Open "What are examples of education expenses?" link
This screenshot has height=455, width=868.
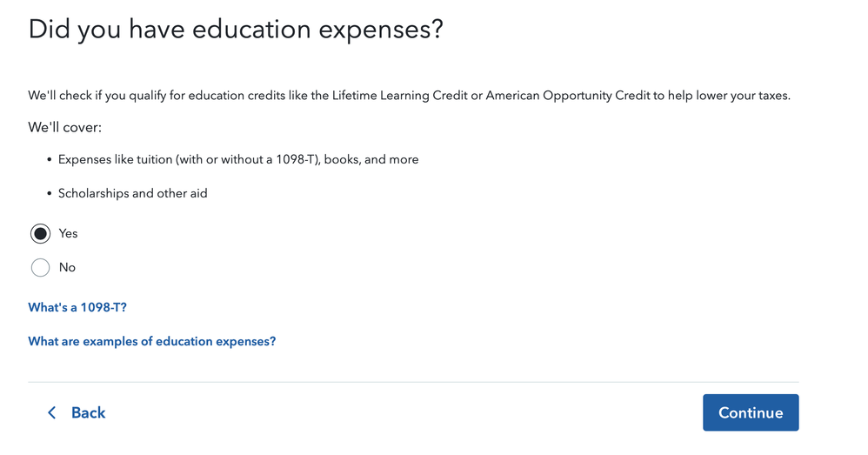tap(151, 341)
